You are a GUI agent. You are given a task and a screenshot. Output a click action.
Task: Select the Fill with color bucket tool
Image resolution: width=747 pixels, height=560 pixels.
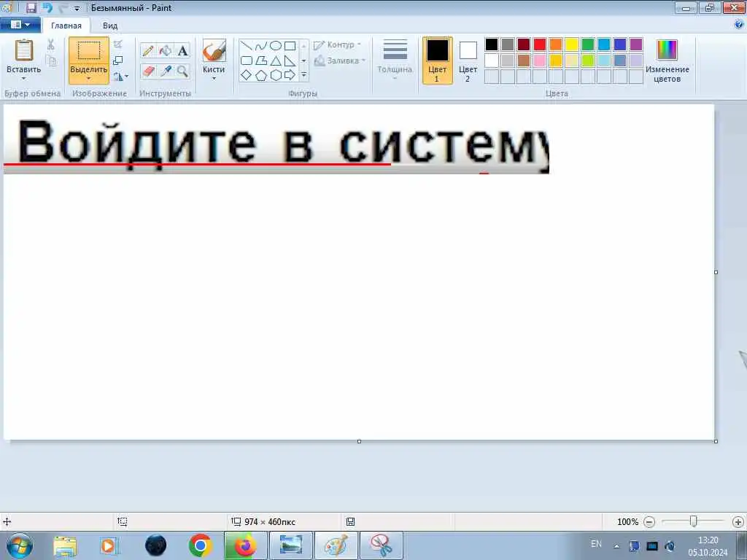pos(166,51)
